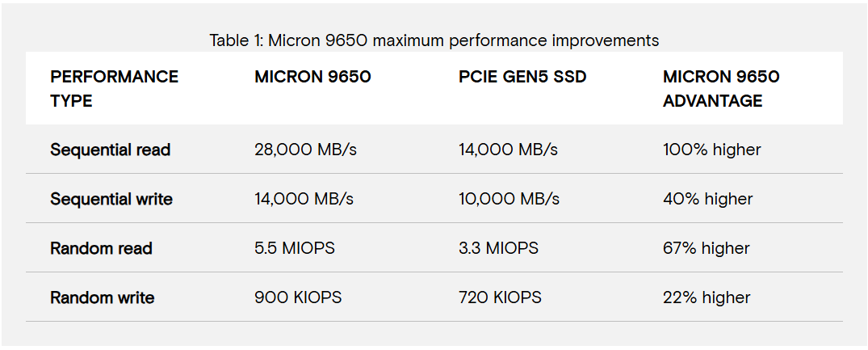Click the 40% higher cell
Image resolution: width=868 pixels, height=350 pixels.
[707, 199]
